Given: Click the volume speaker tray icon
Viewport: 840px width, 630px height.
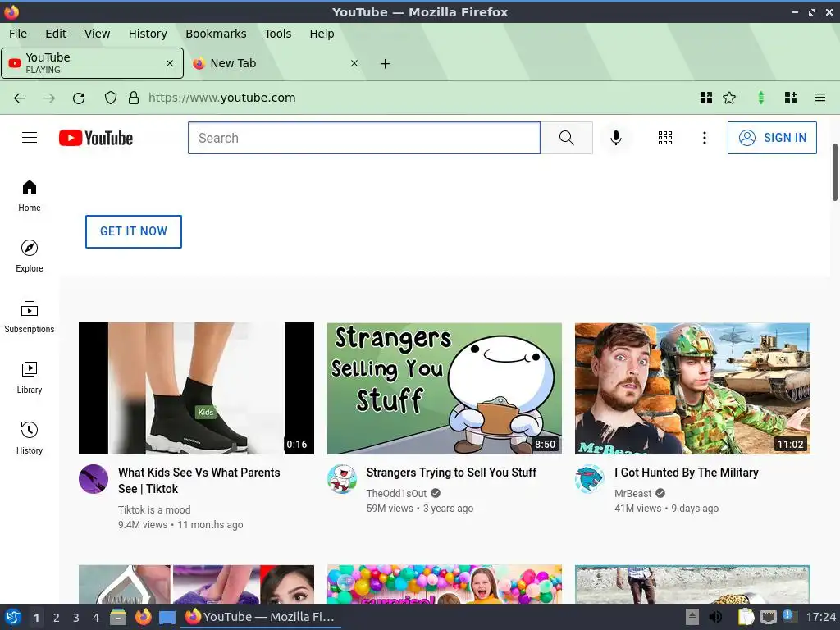Looking at the screenshot, I should pos(715,617).
